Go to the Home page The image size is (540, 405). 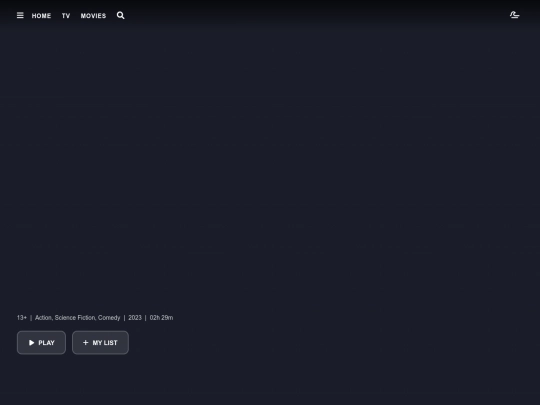tap(41, 16)
